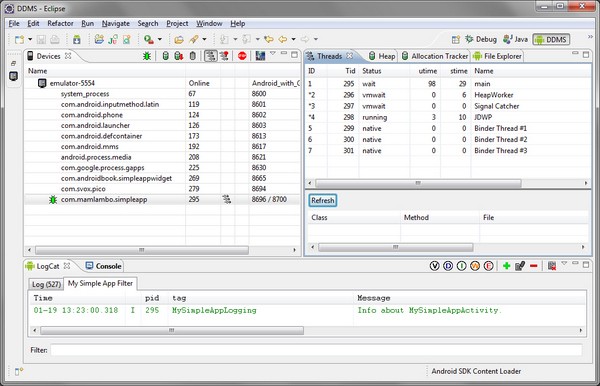Show hidden perspectives via the chevron

tap(590, 37)
